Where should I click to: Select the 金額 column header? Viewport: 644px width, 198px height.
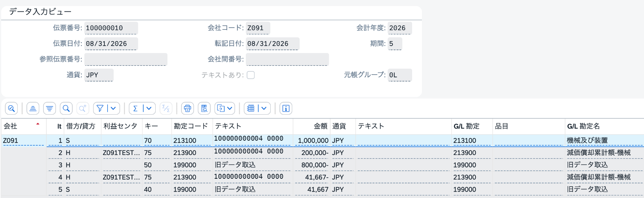tap(311, 126)
